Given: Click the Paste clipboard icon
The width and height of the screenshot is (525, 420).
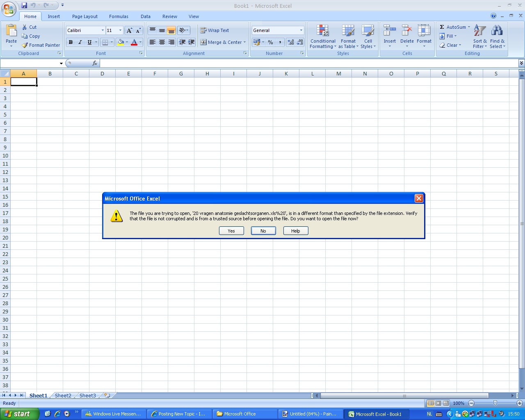Looking at the screenshot, I should 11,31.
